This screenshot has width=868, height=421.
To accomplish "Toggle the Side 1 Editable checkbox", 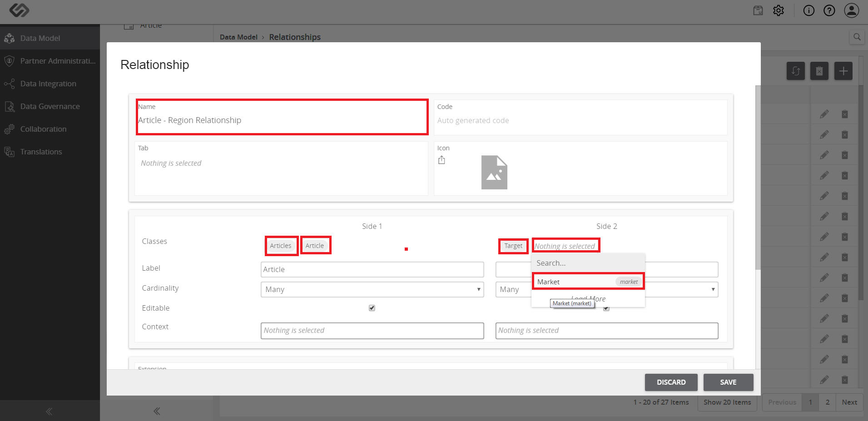I will click(x=372, y=308).
